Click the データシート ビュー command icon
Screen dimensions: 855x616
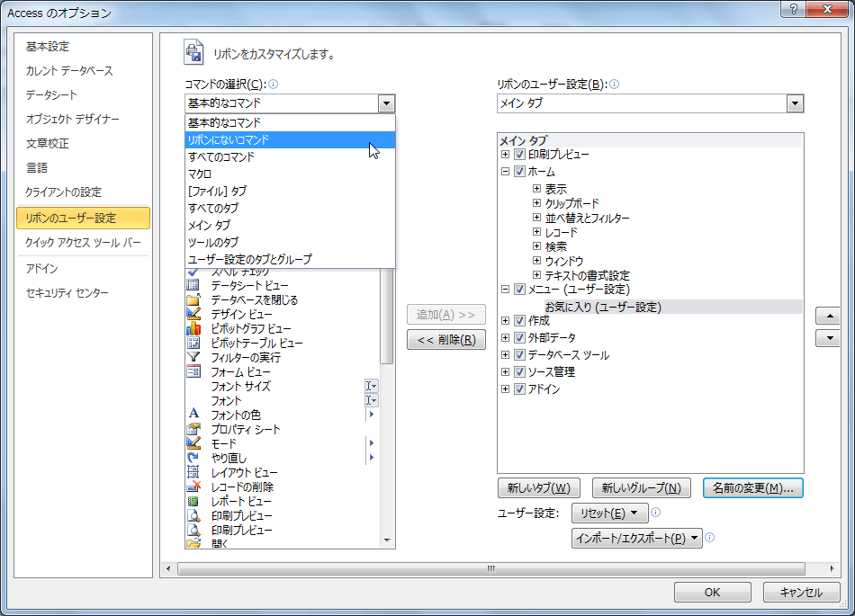(193, 285)
